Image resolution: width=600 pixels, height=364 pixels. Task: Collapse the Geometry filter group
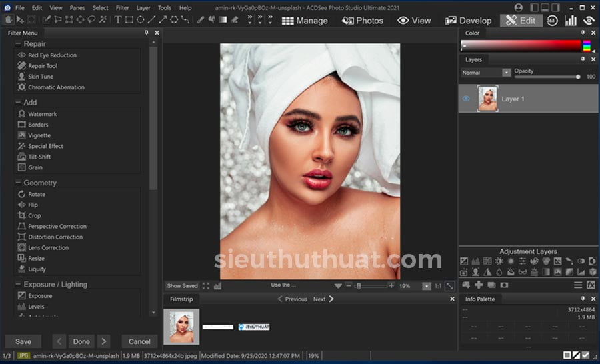tap(18, 183)
